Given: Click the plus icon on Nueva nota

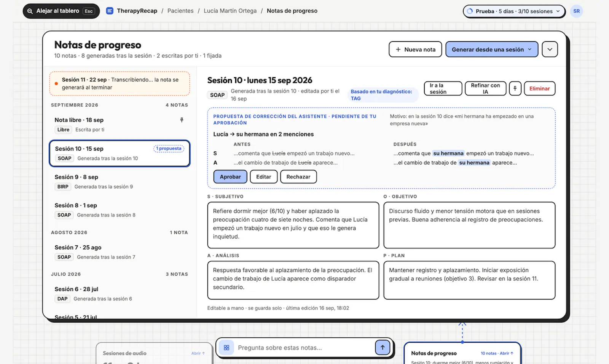Looking at the screenshot, I should tap(398, 49).
